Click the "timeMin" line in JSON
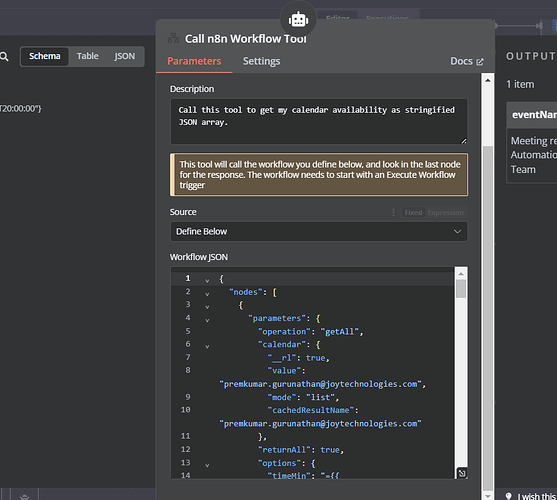The width and height of the screenshot is (557, 500). tap(303, 475)
